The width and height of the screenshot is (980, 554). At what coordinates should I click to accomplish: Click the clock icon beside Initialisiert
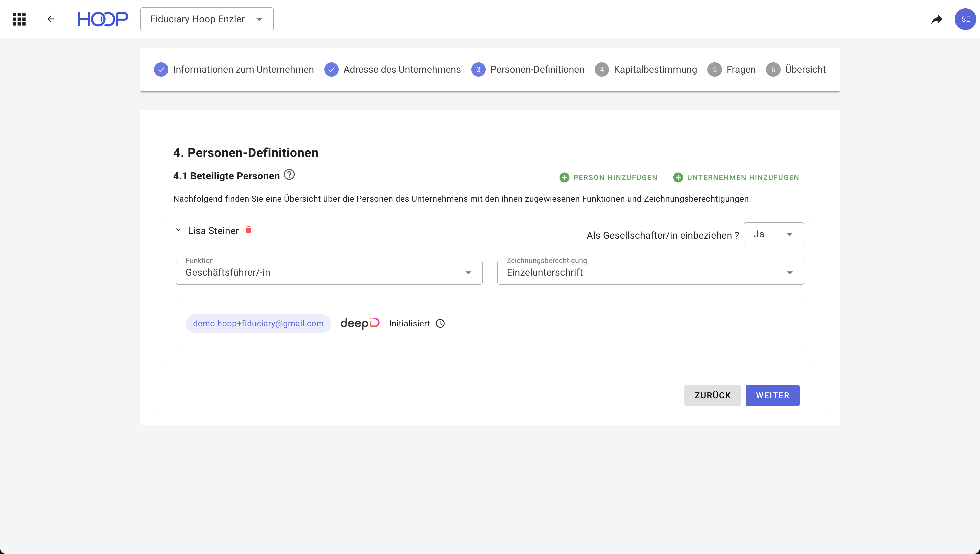(x=440, y=323)
